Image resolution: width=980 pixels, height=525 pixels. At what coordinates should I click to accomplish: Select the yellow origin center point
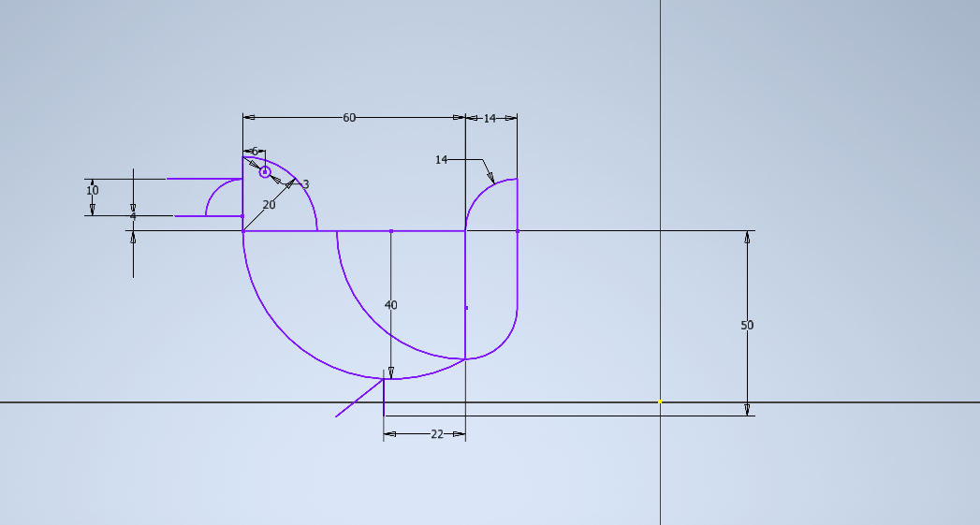(x=660, y=402)
